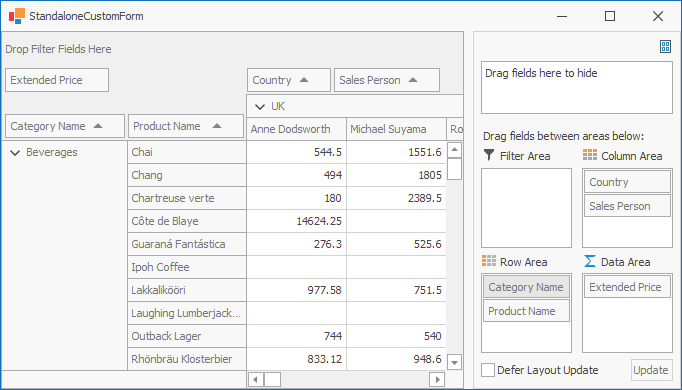
Task: Select the Outback Lager product row
Action: 187,337
